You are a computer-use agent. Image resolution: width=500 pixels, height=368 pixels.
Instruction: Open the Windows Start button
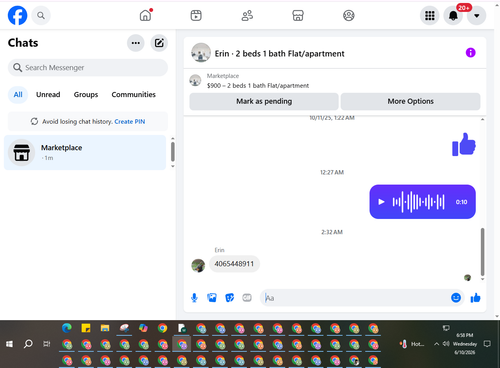9,344
